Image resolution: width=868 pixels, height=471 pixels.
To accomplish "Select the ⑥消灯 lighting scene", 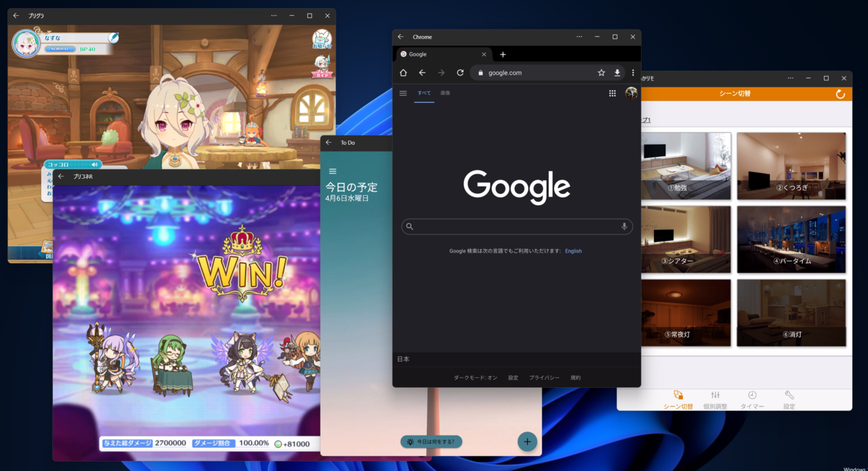I will (791, 313).
